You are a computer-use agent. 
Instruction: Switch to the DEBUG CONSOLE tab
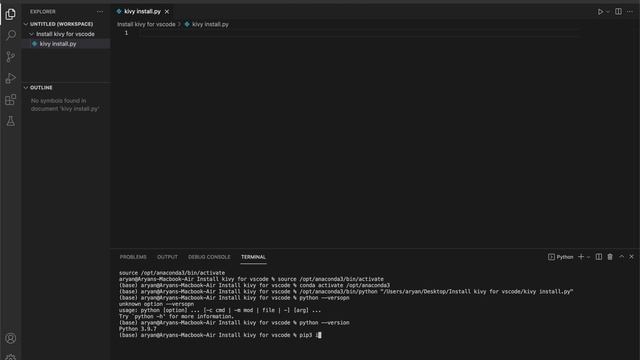[x=209, y=257]
